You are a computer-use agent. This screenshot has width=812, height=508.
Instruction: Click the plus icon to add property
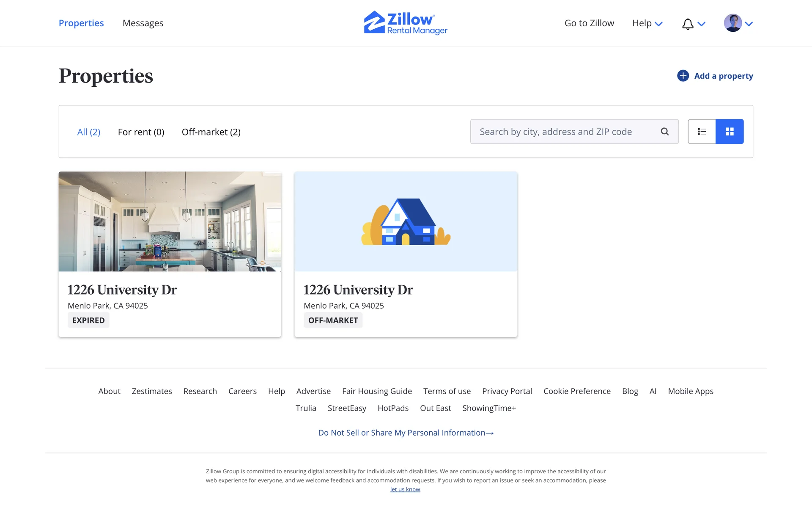(x=683, y=76)
